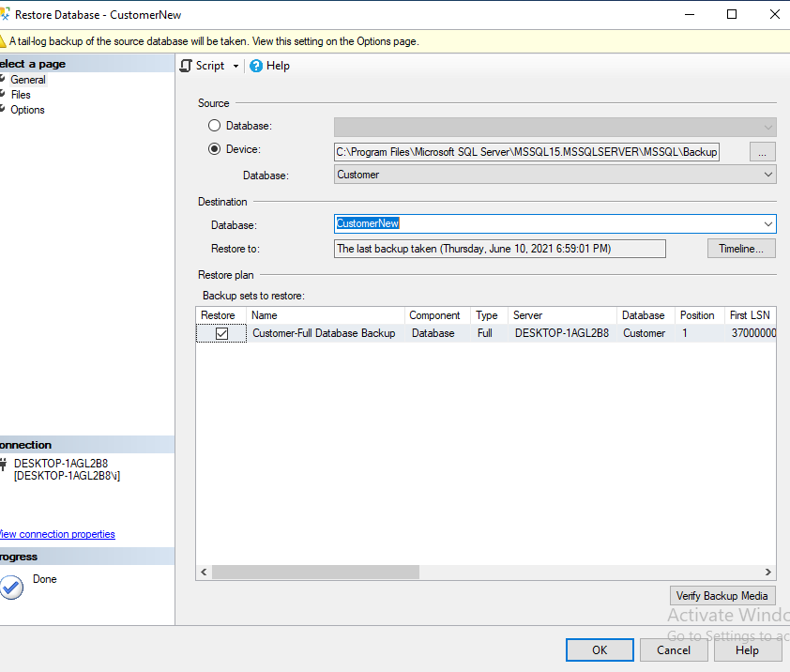
Task: Select the Database source radio button
Action: pyautogui.click(x=214, y=126)
